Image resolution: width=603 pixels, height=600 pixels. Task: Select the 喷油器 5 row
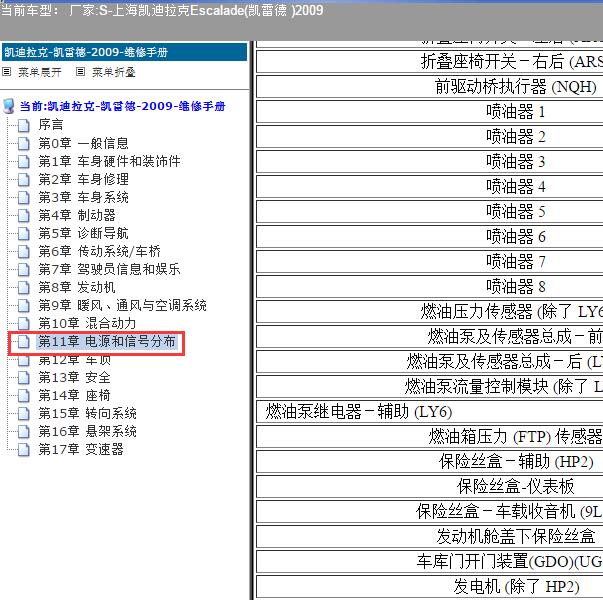point(430,212)
